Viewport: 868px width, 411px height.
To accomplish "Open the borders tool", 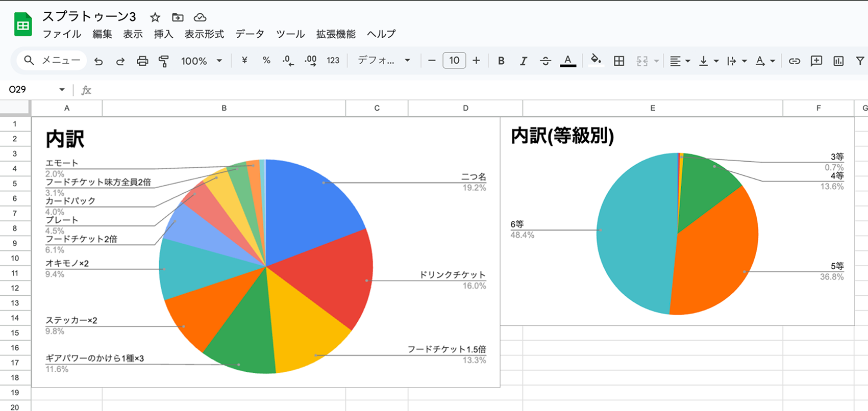I will point(619,61).
